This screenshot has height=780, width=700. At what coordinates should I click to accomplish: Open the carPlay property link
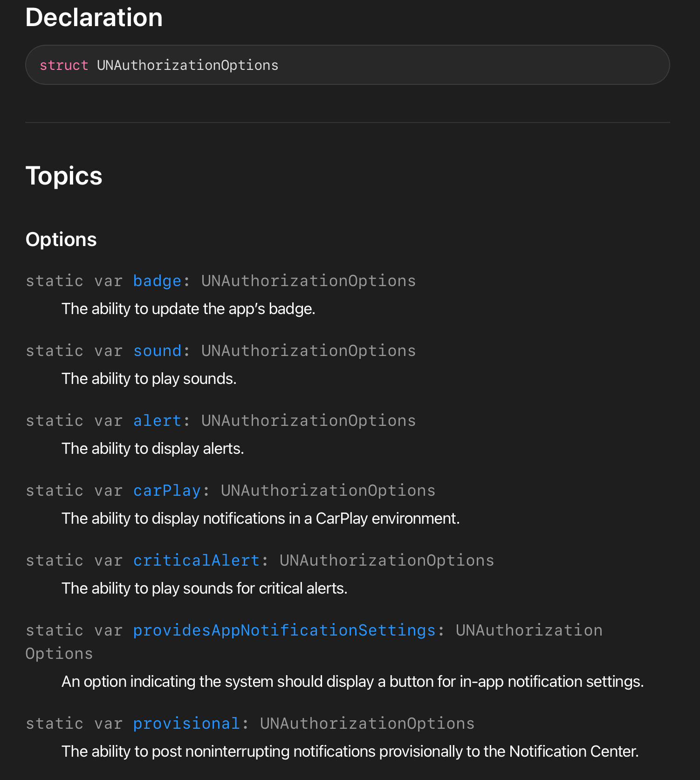pos(167,491)
